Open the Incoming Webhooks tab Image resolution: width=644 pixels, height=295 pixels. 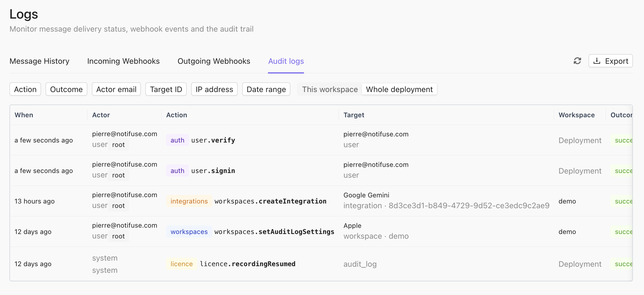(x=123, y=61)
